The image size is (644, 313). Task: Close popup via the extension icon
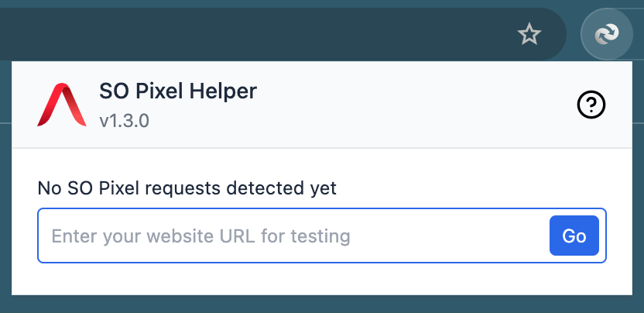click(606, 33)
